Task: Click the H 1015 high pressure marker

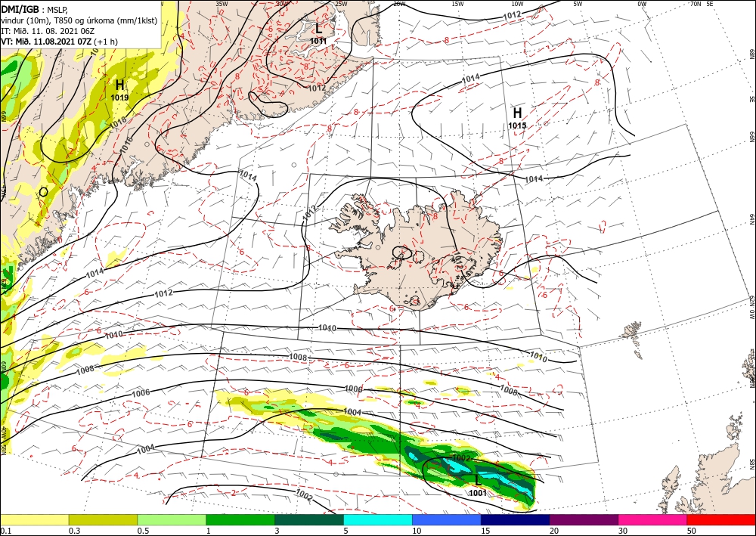Action: 517,119
